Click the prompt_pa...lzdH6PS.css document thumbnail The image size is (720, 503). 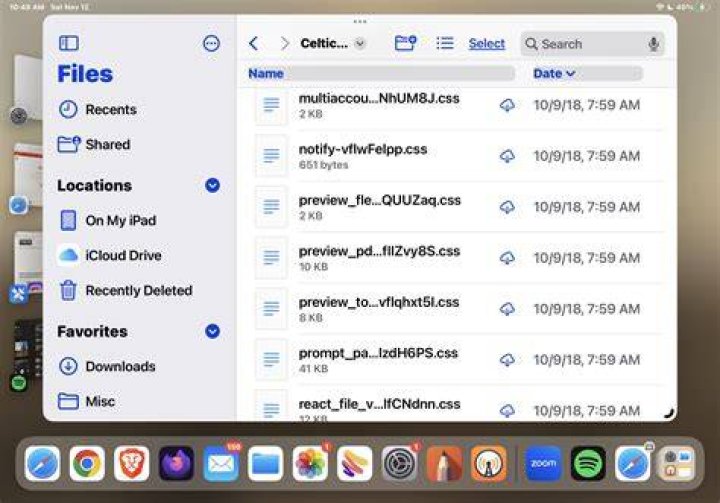tap(271, 360)
